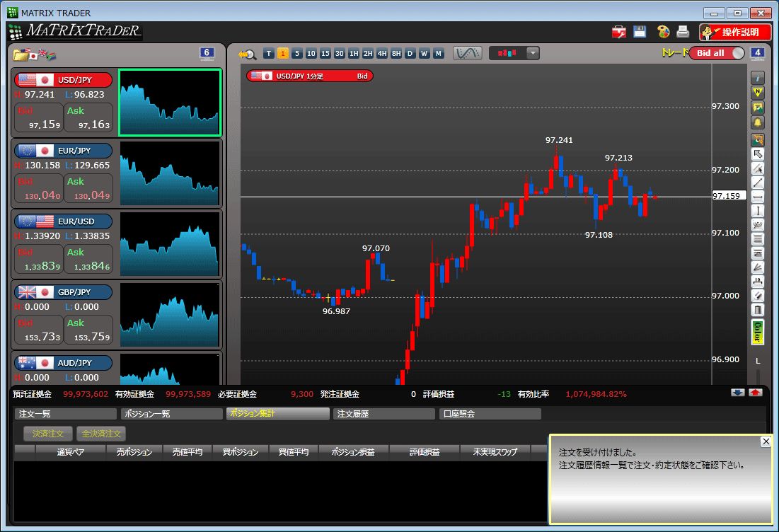Click the USD/JPY 1分足 chart label
The width and height of the screenshot is (779, 532).
pyautogui.click(x=309, y=76)
